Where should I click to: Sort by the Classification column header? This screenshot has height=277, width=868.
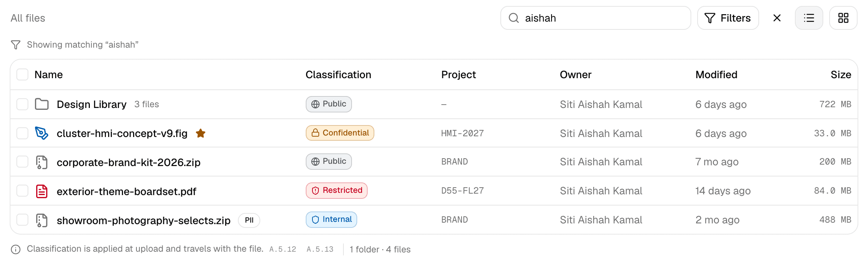[338, 74]
